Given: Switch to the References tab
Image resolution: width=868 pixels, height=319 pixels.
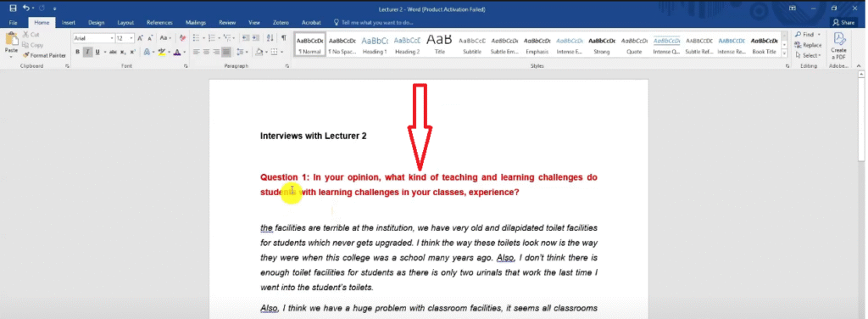Looking at the screenshot, I should 160,23.
